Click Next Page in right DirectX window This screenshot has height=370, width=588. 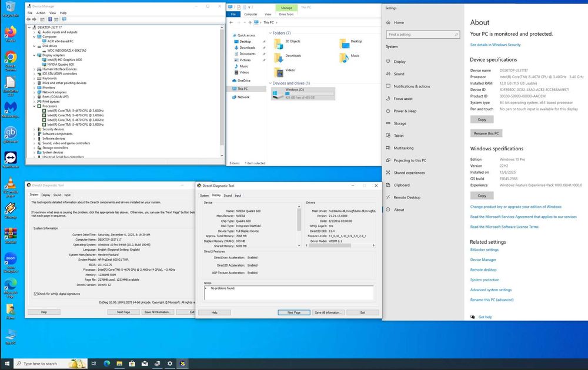tap(294, 312)
